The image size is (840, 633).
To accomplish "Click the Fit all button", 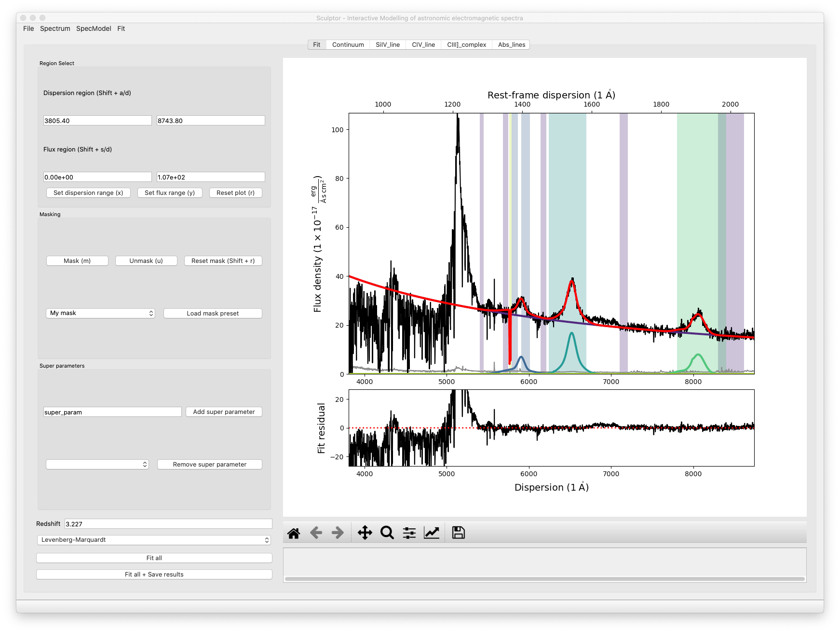I will tap(154, 558).
